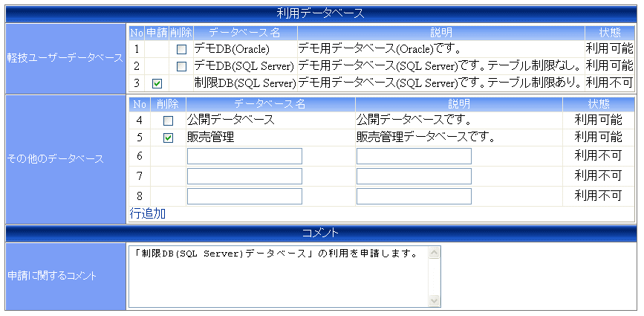Click デモ用データベース(Oracle)です。 description
Screen dimensions: 644x316
pyautogui.click(x=378, y=49)
